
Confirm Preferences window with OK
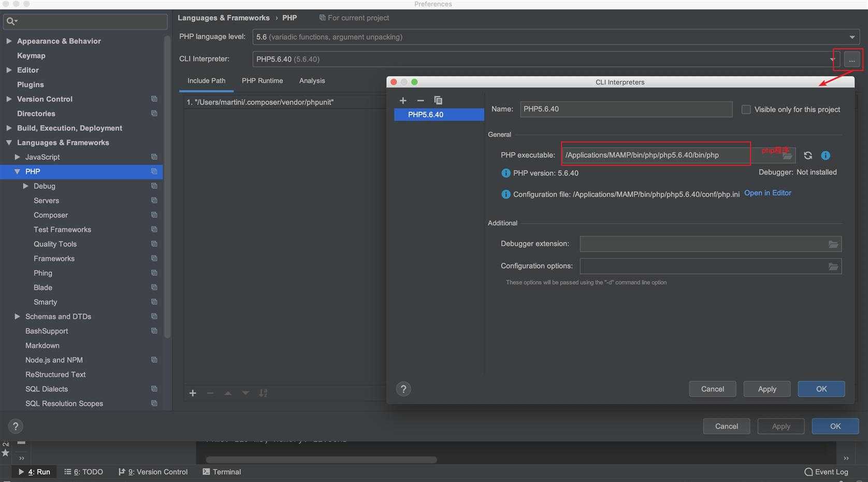[x=835, y=426]
